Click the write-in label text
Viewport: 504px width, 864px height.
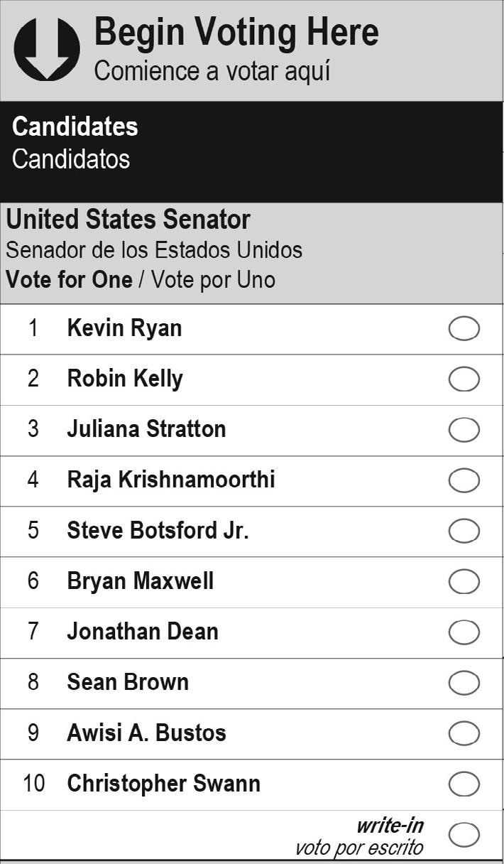point(389,826)
